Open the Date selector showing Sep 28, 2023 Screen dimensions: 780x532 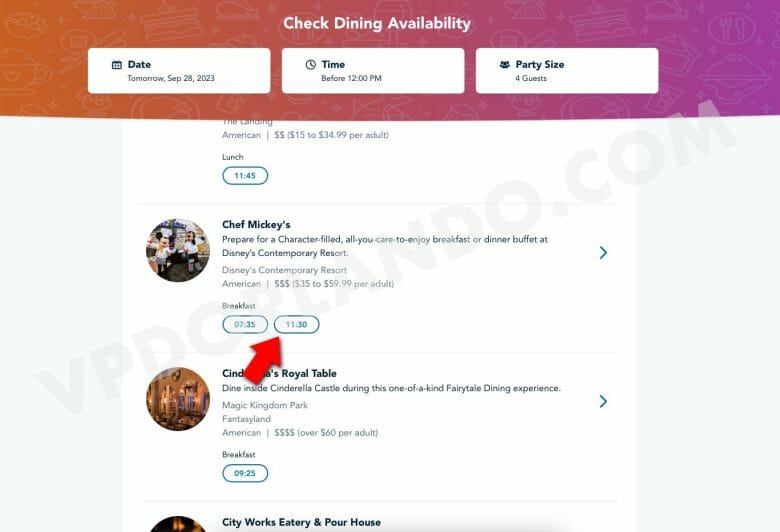[x=179, y=71]
